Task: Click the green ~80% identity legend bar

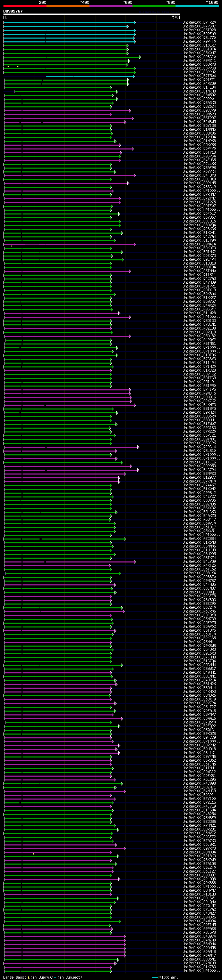Action: [154, 6]
